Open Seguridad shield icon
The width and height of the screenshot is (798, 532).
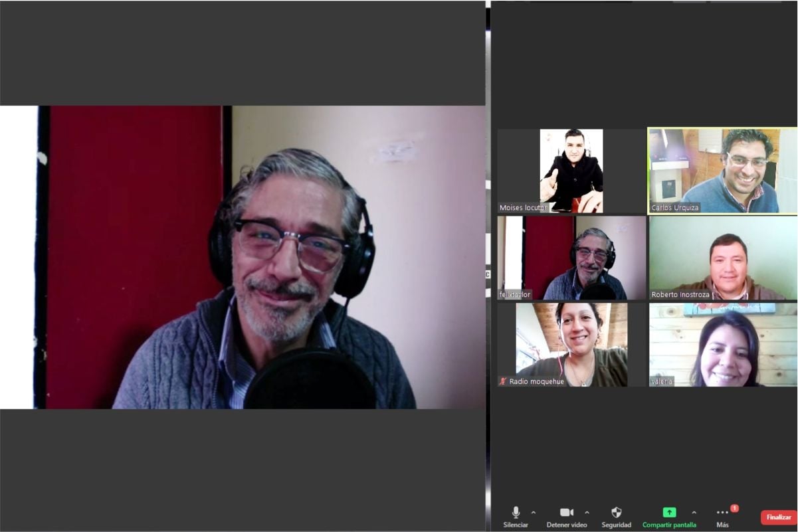pos(616,512)
